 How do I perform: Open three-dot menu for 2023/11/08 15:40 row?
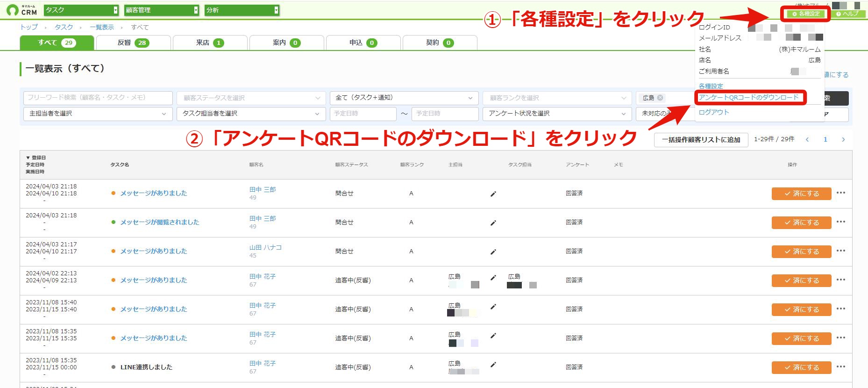pyautogui.click(x=841, y=309)
